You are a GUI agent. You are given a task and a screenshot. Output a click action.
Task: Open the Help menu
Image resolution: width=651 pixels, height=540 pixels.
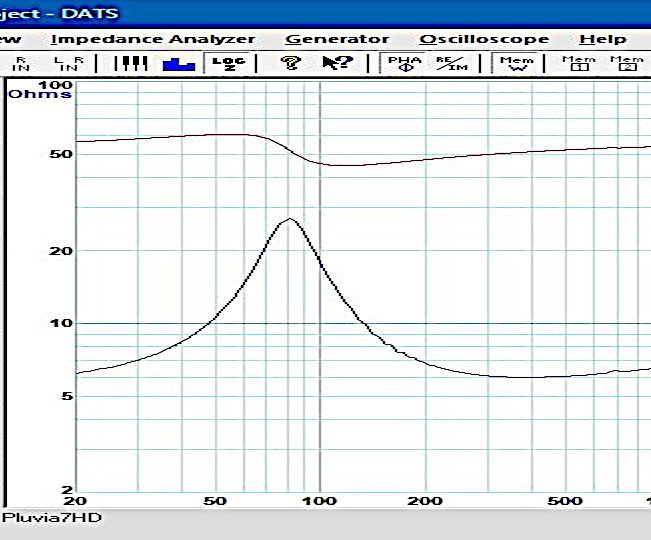[603, 39]
